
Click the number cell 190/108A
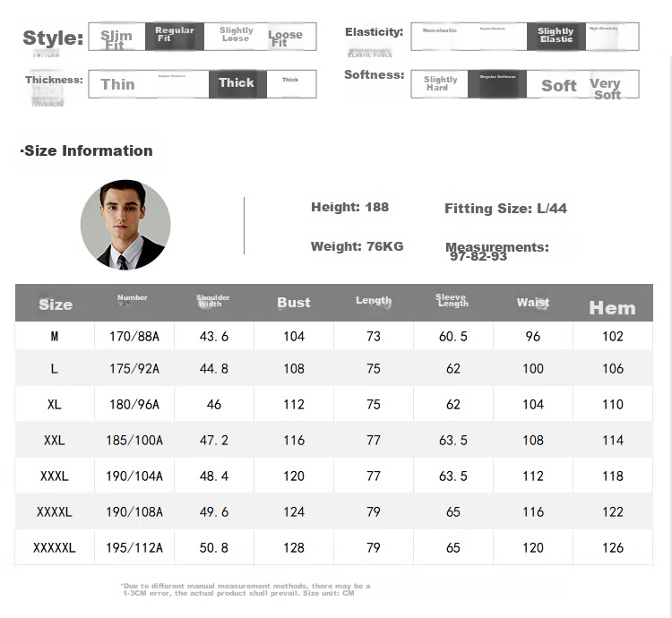[x=134, y=512]
